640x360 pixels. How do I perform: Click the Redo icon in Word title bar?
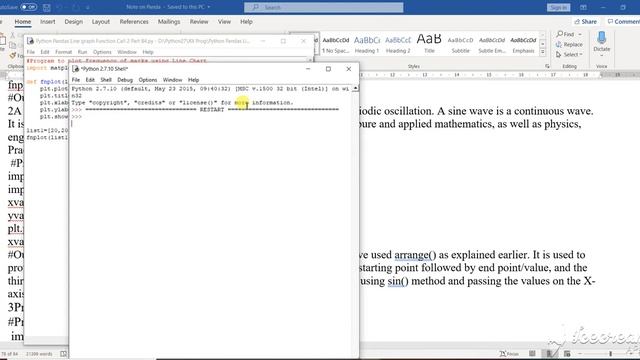coord(76,7)
